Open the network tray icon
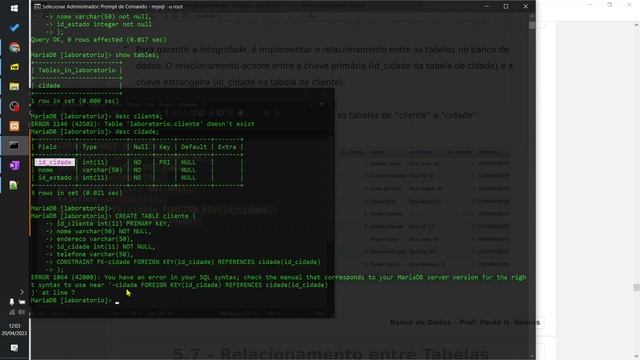This screenshot has width=640, height=360. coord(12,312)
